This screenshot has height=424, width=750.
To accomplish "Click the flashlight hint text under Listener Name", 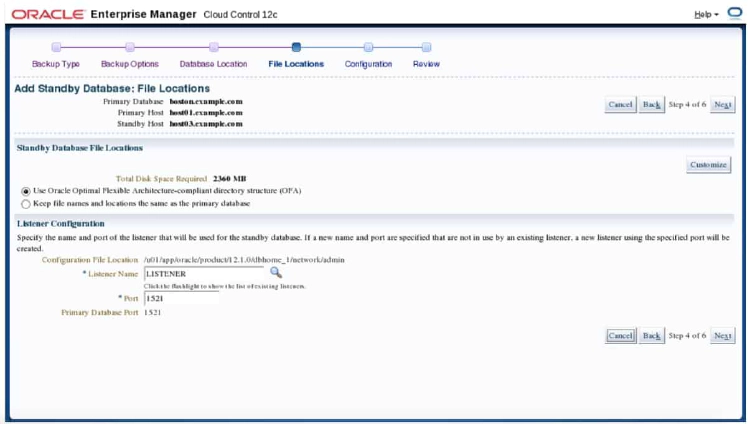I will [x=225, y=286].
